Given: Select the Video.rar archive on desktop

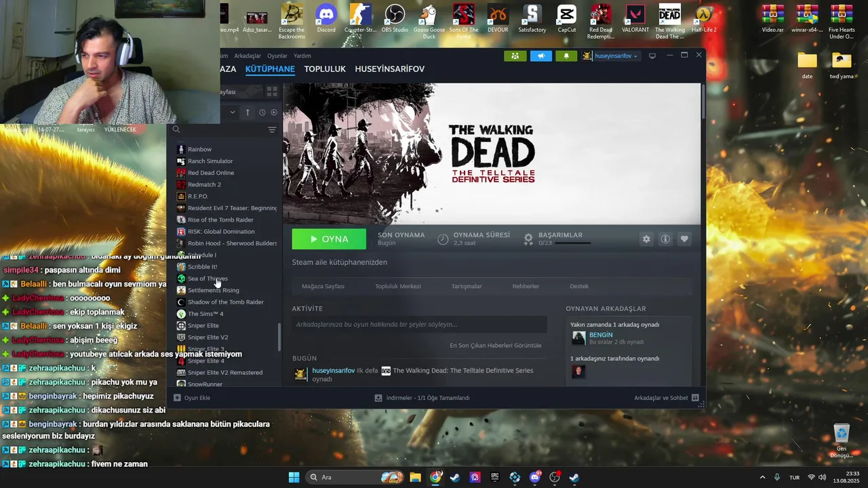Looking at the screenshot, I should click(x=772, y=19).
